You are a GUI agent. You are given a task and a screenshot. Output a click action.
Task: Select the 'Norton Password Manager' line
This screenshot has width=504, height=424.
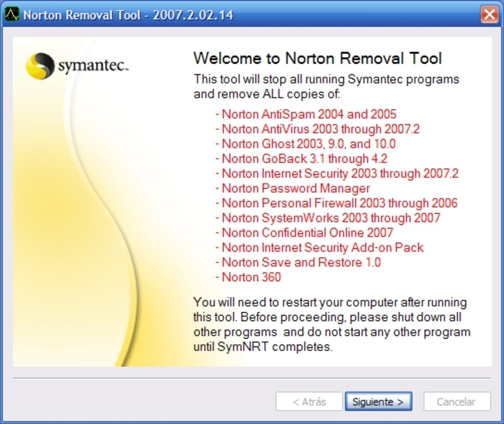pos(292,188)
